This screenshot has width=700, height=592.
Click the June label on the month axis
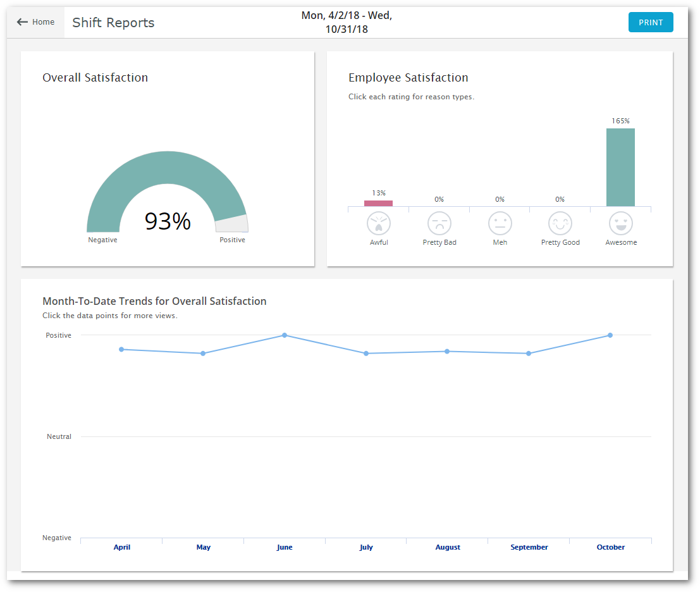[x=285, y=547]
